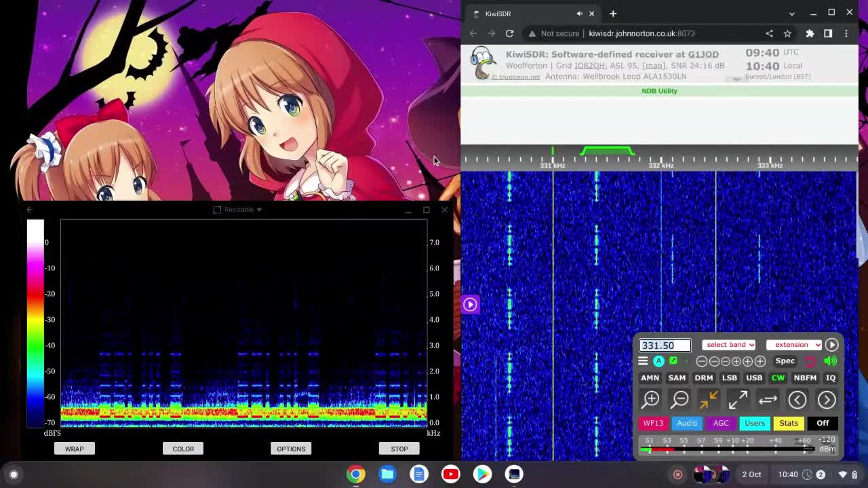
Task: Open the select band dropdown
Action: coord(729,345)
